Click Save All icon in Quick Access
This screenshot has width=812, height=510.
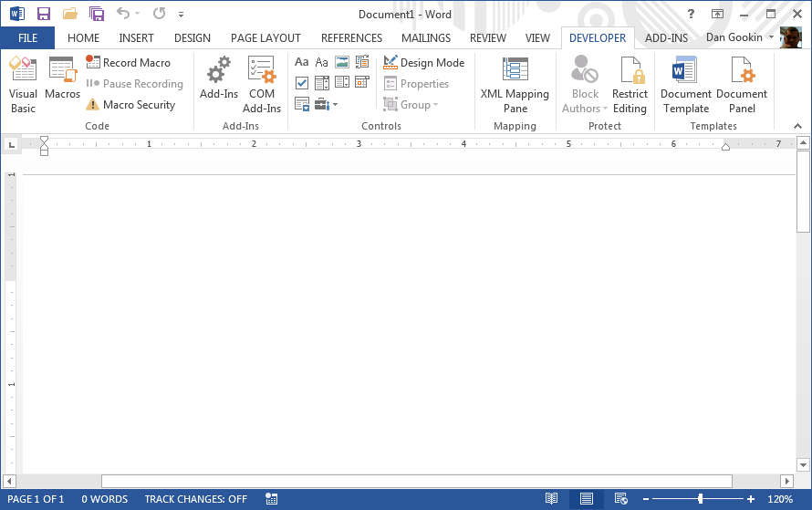pyautogui.click(x=97, y=14)
